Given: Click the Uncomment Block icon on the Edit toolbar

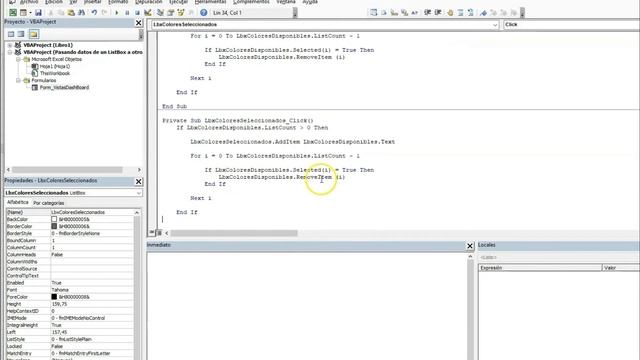Looking at the screenshot, I should tap(471, 13).
